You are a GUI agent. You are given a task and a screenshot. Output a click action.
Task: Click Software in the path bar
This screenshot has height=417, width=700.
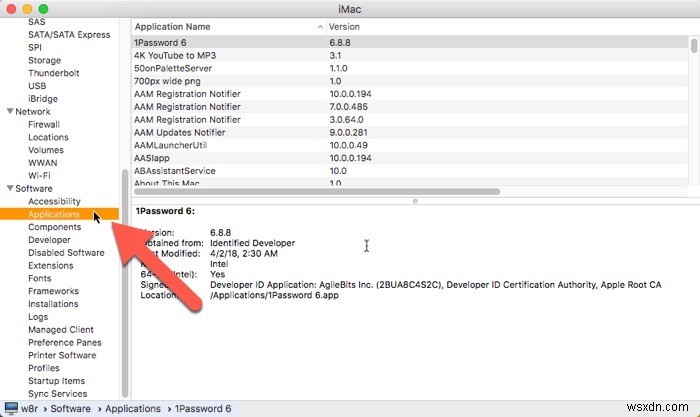[70, 408]
